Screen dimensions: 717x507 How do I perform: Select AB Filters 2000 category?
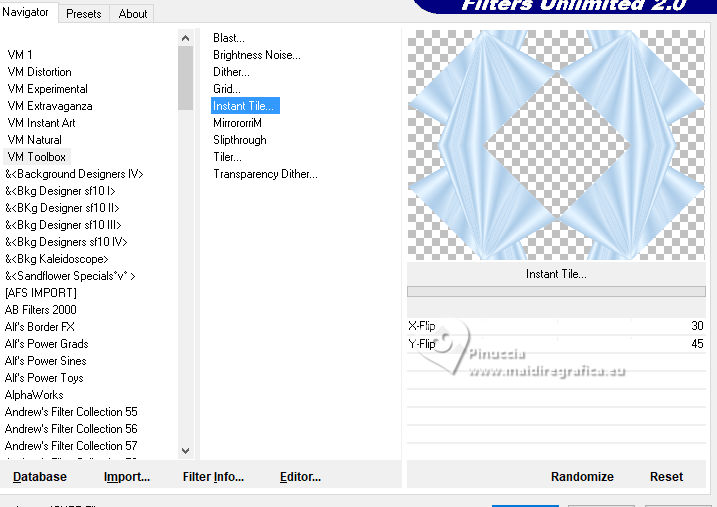tap(41, 310)
